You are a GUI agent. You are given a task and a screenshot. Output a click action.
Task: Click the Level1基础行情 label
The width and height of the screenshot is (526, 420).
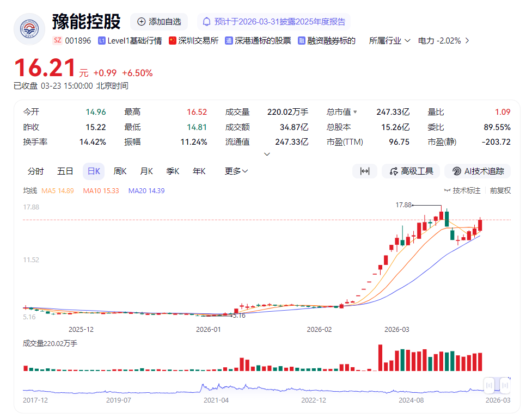coord(134,41)
